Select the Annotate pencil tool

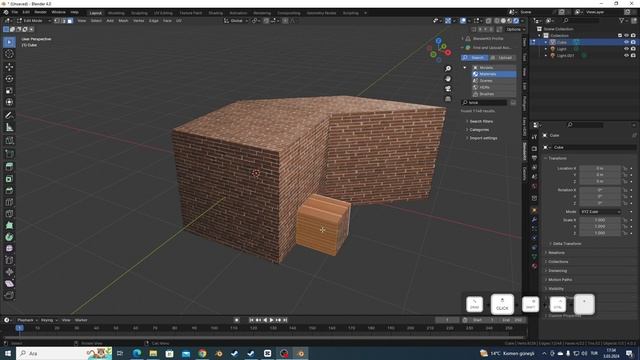tap(9, 116)
